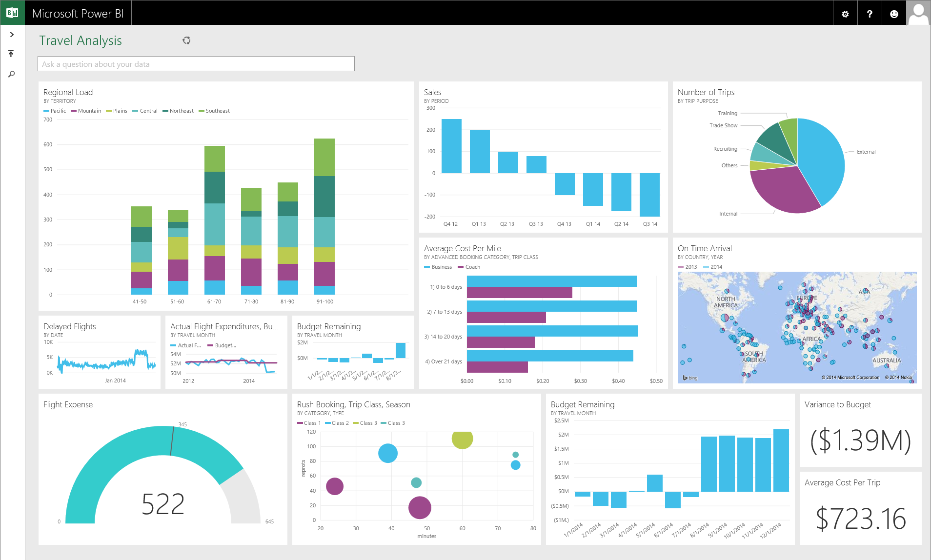Click the Bing logo on the map
This screenshot has height=560, width=931.
pyautogui.click(x=689, y=377)
